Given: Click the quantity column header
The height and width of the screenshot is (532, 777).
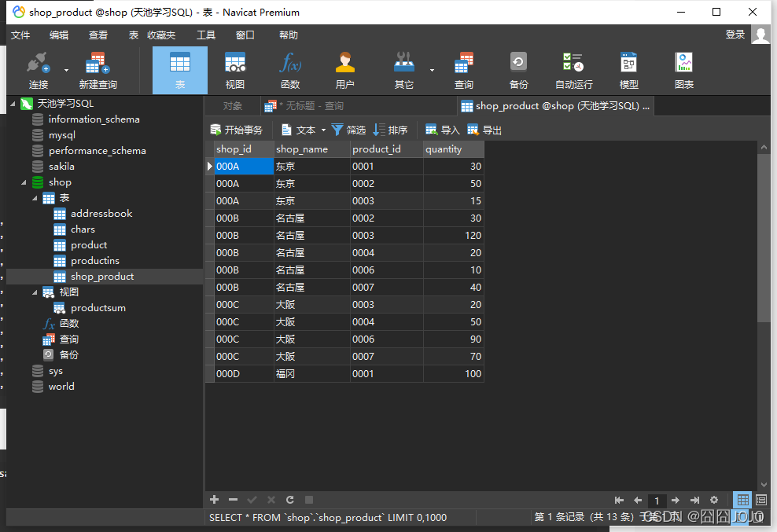Looking at the screenshot, I should click(454, 149).
